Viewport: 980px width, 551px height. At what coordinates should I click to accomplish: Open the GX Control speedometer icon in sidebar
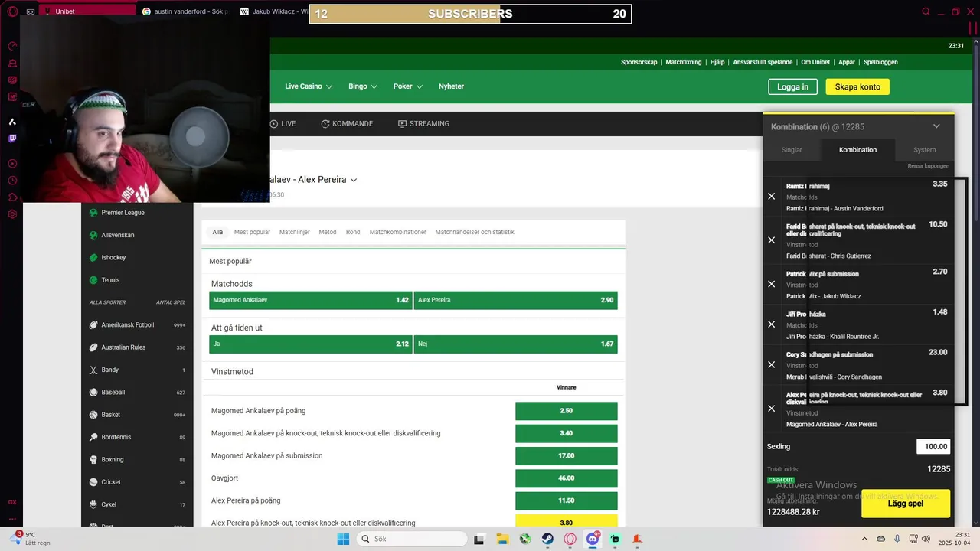pyautogui.click(x=12, y=46)
